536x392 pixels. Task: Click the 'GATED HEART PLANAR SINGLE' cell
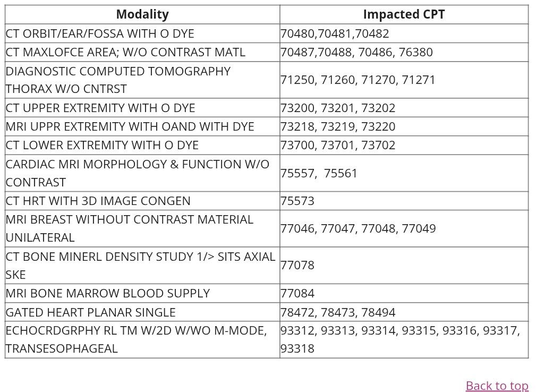click(x=90, y=312)
